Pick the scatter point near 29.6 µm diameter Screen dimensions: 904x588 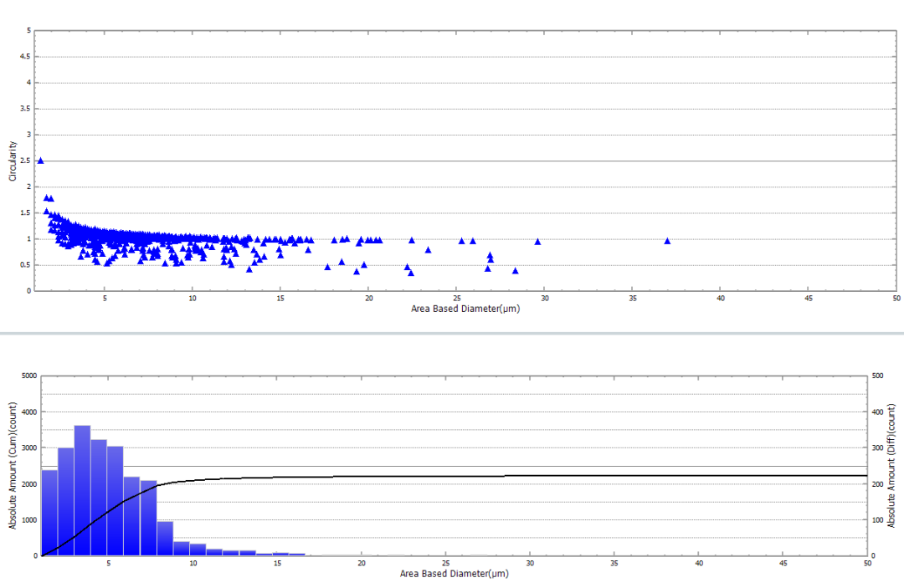[537, 242]
